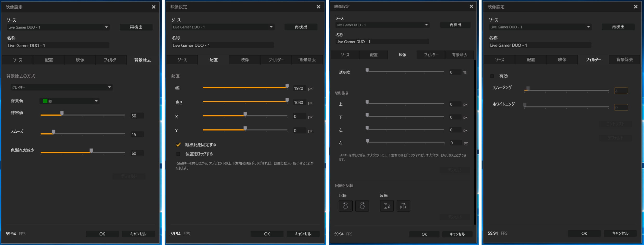Mirror the video horizontally
This screenshot has height=245, width=644.
pos(403,206)
